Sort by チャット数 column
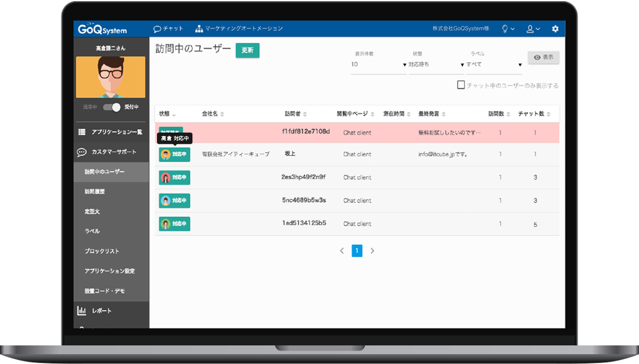639x364 pixels. [534, 114]
